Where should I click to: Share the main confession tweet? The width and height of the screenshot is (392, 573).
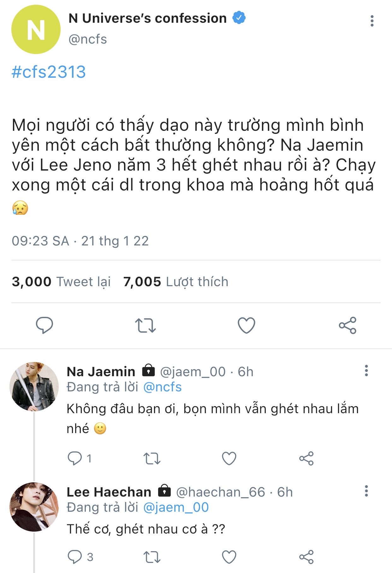click(347, 325)
